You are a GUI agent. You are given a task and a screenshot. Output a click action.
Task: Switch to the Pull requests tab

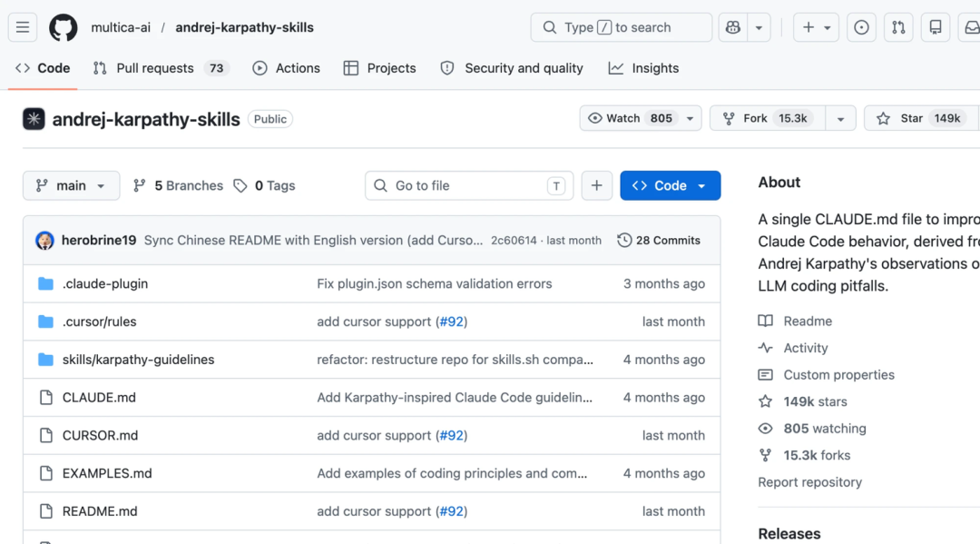coord(162,68)
